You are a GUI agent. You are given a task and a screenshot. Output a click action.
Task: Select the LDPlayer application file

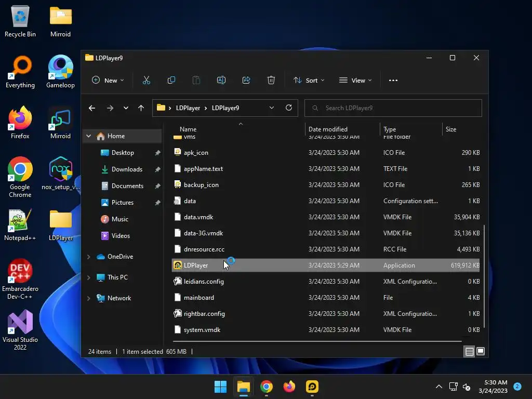point(326,265)
